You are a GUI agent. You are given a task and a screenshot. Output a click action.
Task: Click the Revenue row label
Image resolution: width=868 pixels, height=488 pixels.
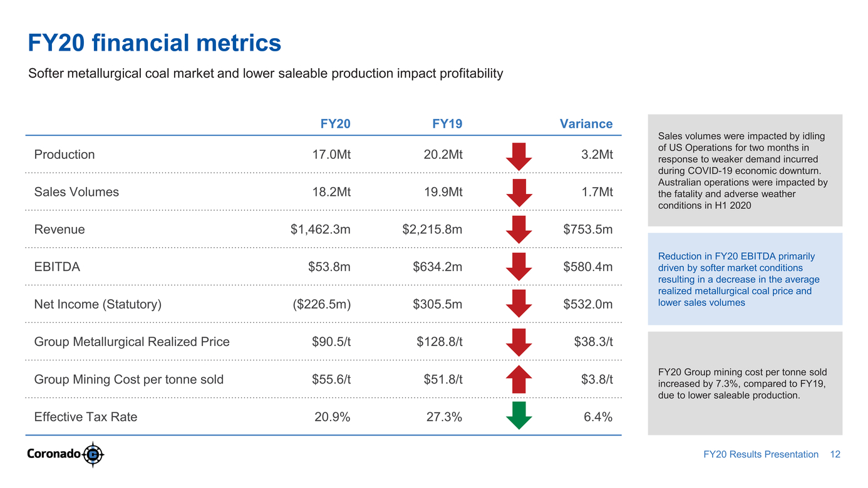(59, 230)
